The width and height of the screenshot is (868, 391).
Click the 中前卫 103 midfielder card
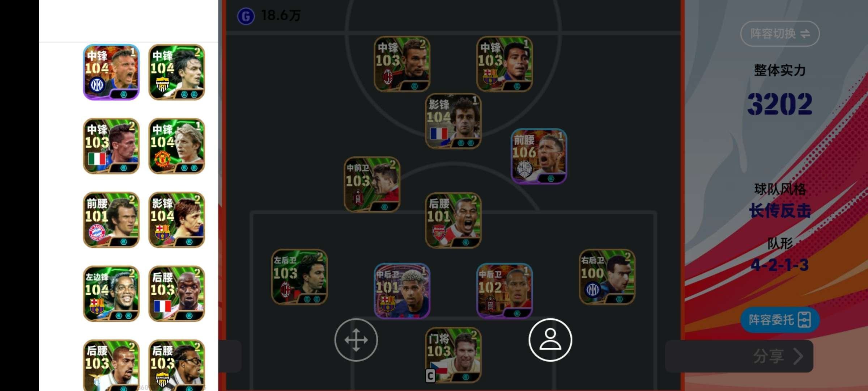(372, 184)
